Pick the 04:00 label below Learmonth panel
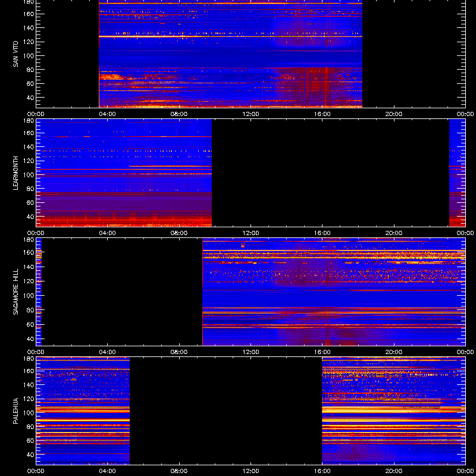The image size is (476, 476). click(x=108, y=233)
